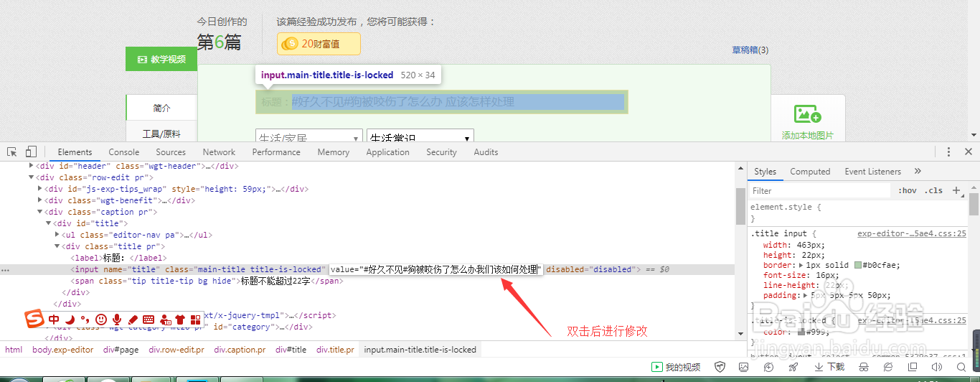Toggle the device toolbar icon
This screenshot has width=980, height=382.
point(31,152)
